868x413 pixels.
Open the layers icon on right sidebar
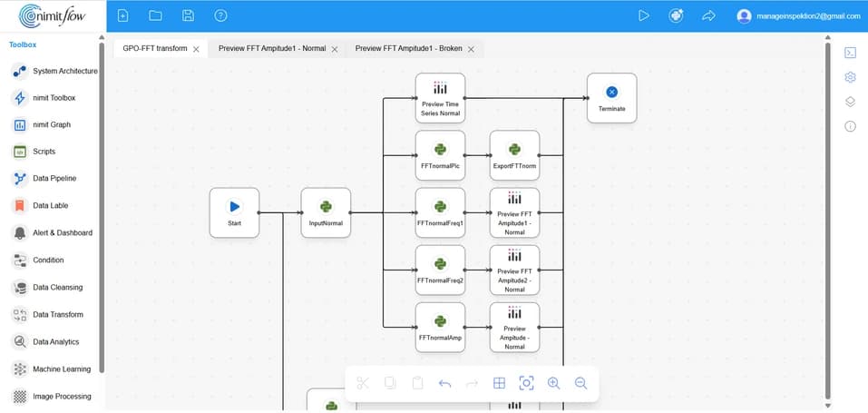coord(850,102)
